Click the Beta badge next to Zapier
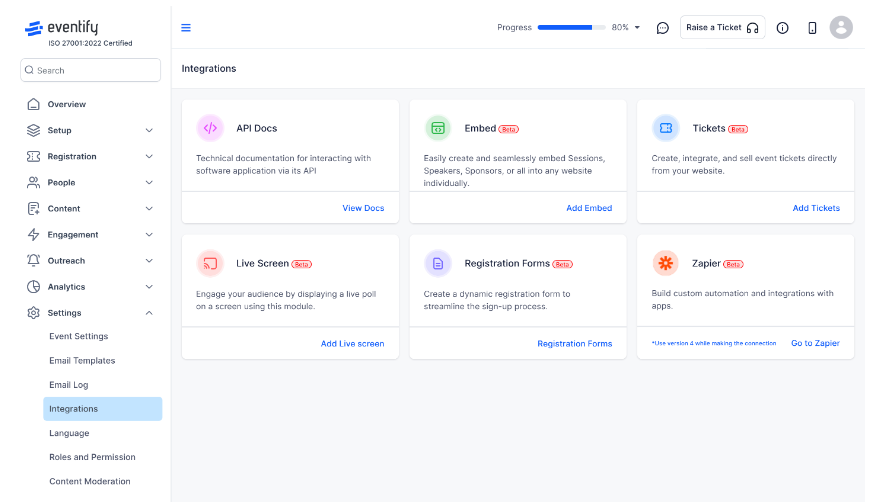891x502 pixels. 733,264
